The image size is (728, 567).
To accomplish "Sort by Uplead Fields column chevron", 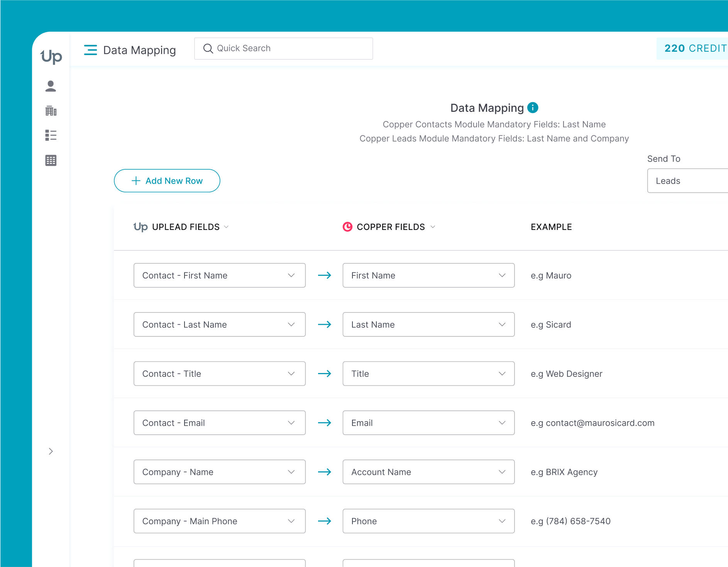I will tap(227, 227).
